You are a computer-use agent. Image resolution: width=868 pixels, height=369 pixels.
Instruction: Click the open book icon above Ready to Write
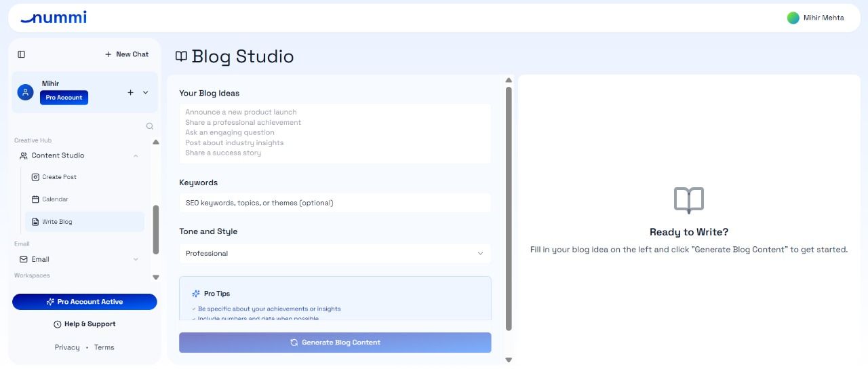point(689,200)
